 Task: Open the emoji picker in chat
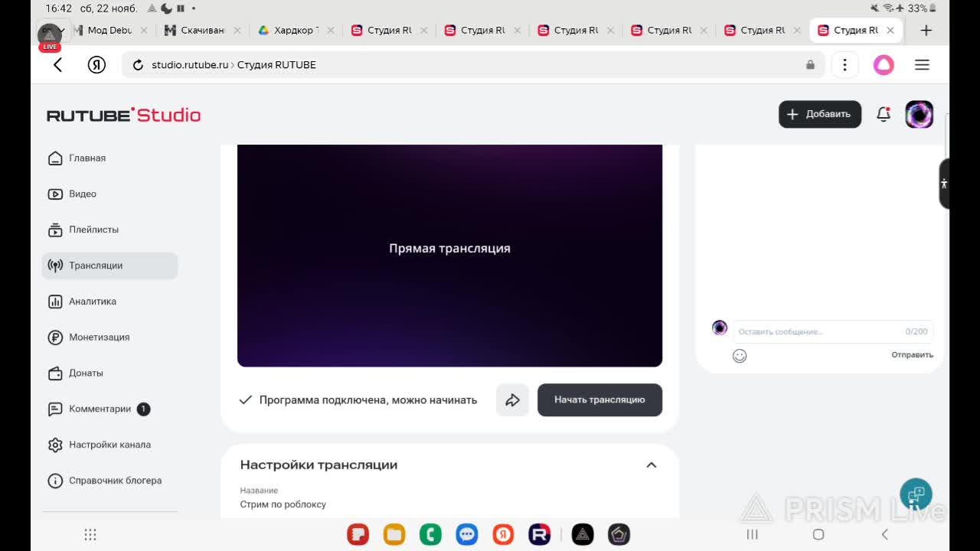click(740, 356)
